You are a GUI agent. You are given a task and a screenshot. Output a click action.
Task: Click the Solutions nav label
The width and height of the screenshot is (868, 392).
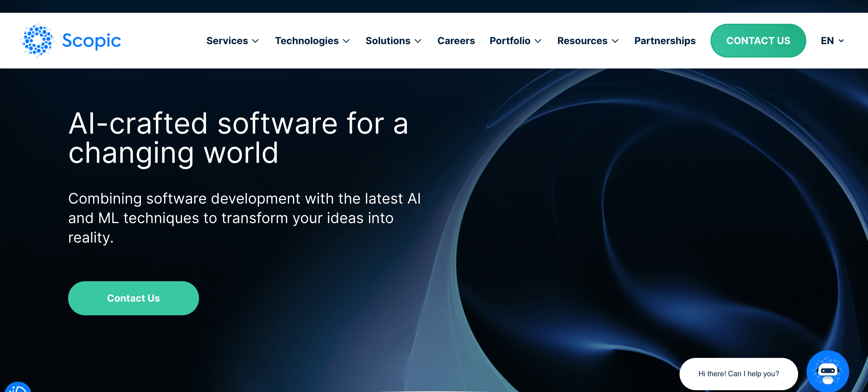(387, 41)
